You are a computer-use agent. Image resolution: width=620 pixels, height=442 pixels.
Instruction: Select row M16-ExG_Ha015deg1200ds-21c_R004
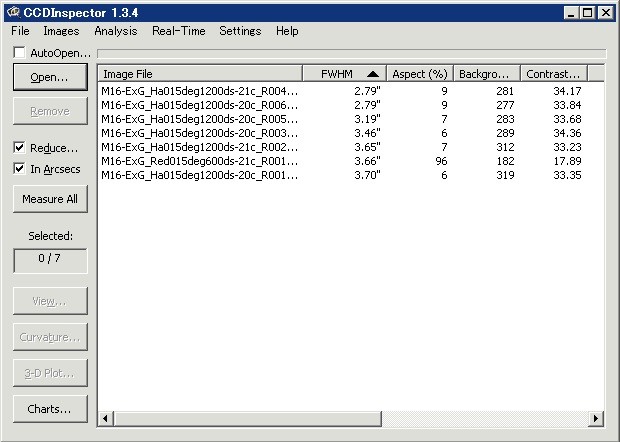(351, 91)
